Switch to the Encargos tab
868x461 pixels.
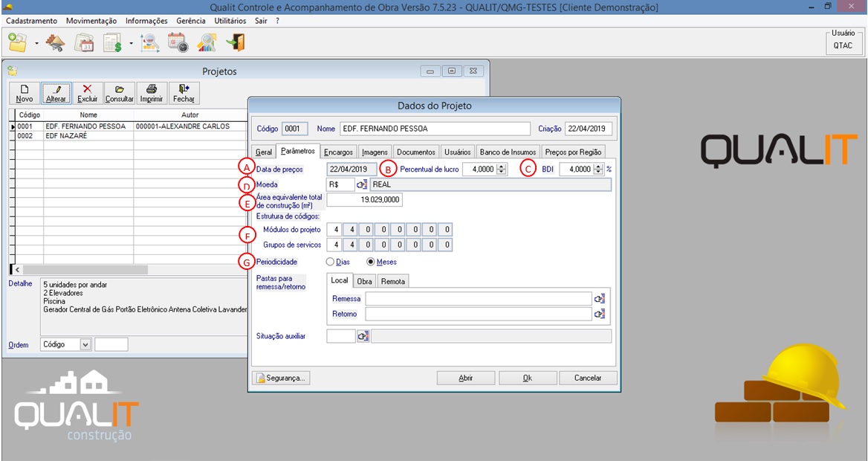338,152
